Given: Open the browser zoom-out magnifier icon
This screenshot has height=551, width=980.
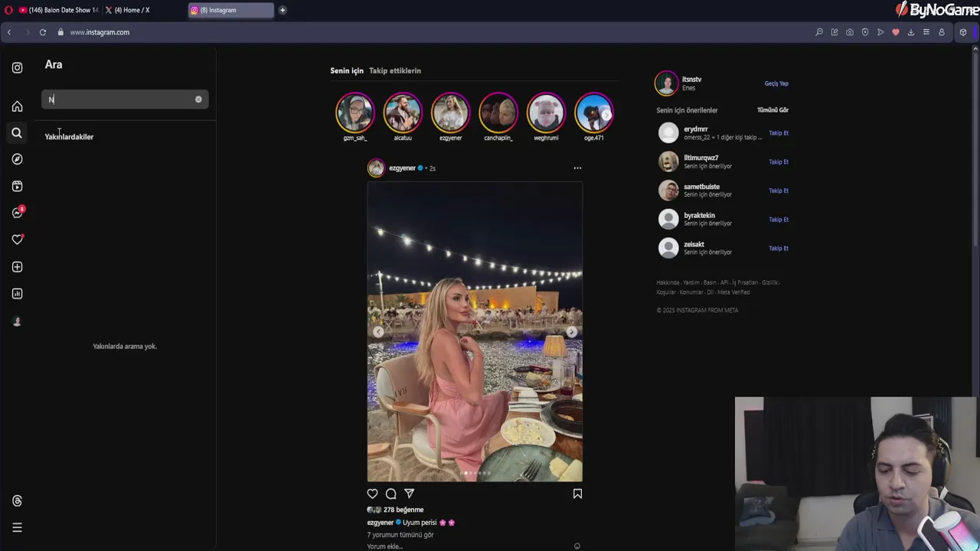Looking at the screenshot, I should point(819,32).
